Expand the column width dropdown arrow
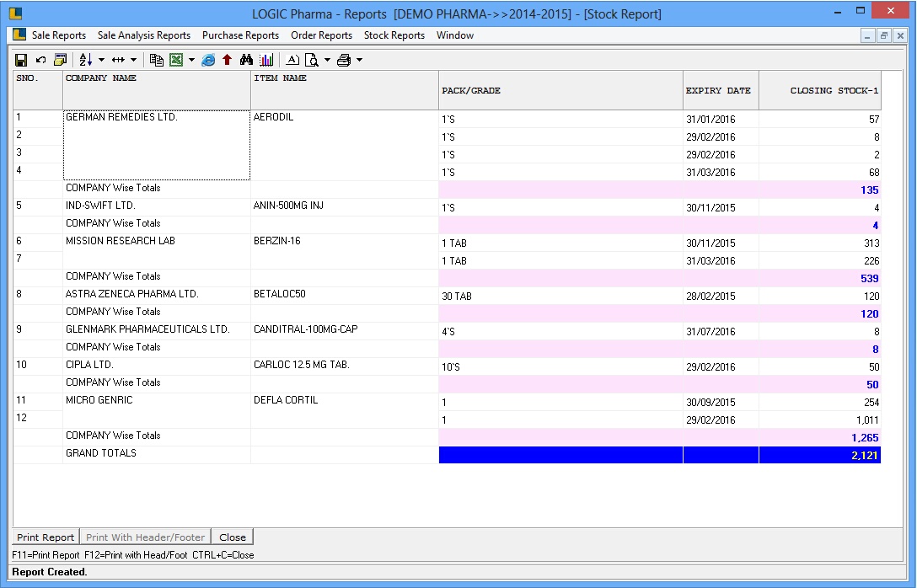917x588 pixels. pos(133,60)
